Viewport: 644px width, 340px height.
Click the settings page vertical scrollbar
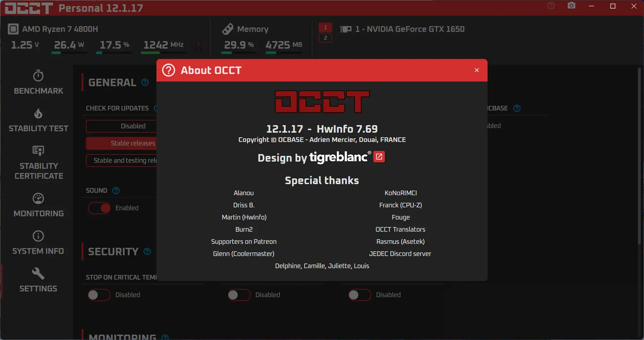pyautogui.click(x=639, y=156)
